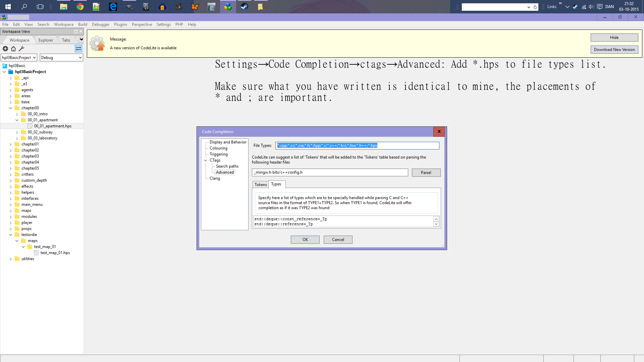Collapse hpl3BasicProject root node
The image size is (644, 362).
click(x=4, y=72)
